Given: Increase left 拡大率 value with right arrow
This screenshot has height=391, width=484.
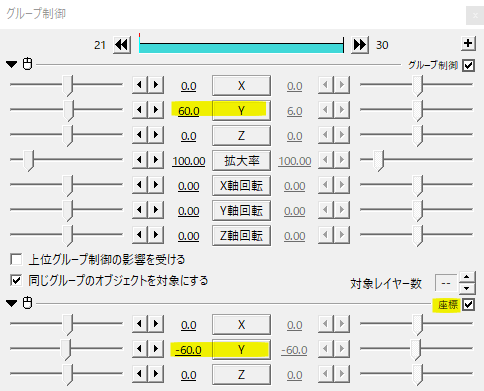Looking at the screenshot, I should tap(156, 160).
